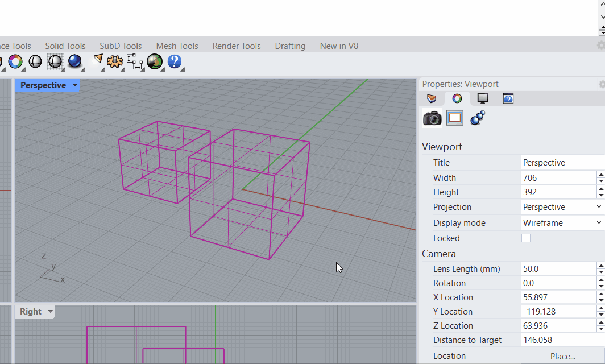Open the Display monitor panel tab icon

pos(482,98)
